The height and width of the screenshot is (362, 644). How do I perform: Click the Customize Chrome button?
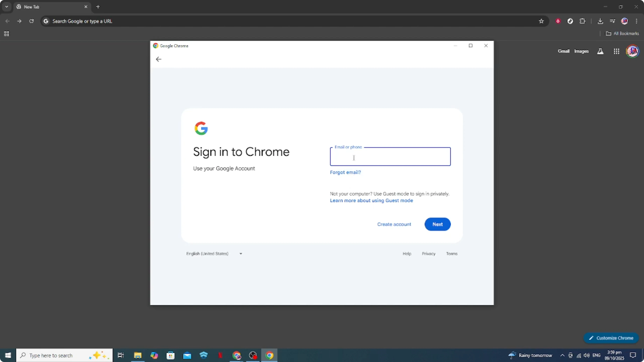click(611, 338)
